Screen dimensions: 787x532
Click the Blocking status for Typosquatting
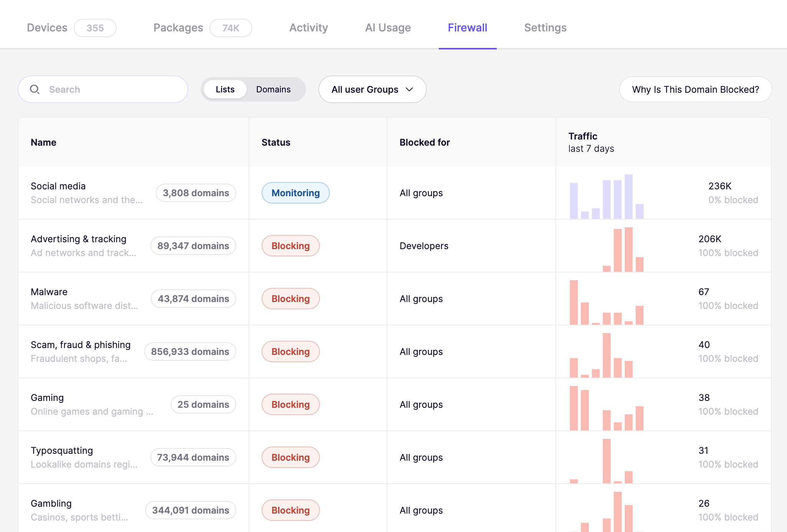point(291,457)
